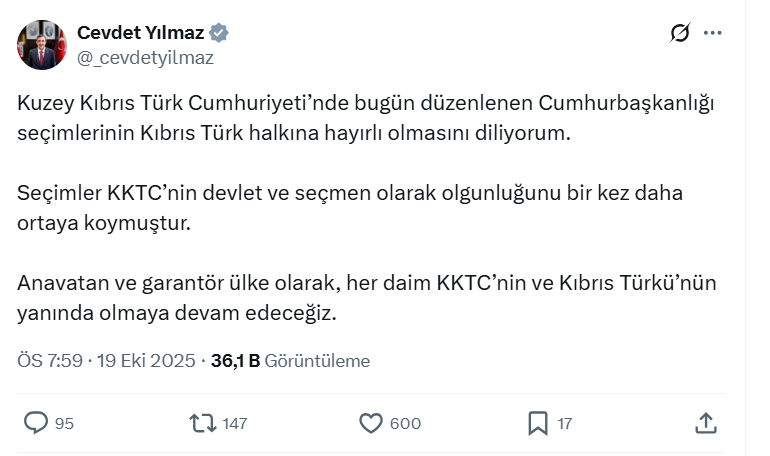Image resolution: width=770 pixels, height=456 pixels.
Task: Toggle the bookmark icon on this post
Action: pyautogui.click(x=537, y=423)
